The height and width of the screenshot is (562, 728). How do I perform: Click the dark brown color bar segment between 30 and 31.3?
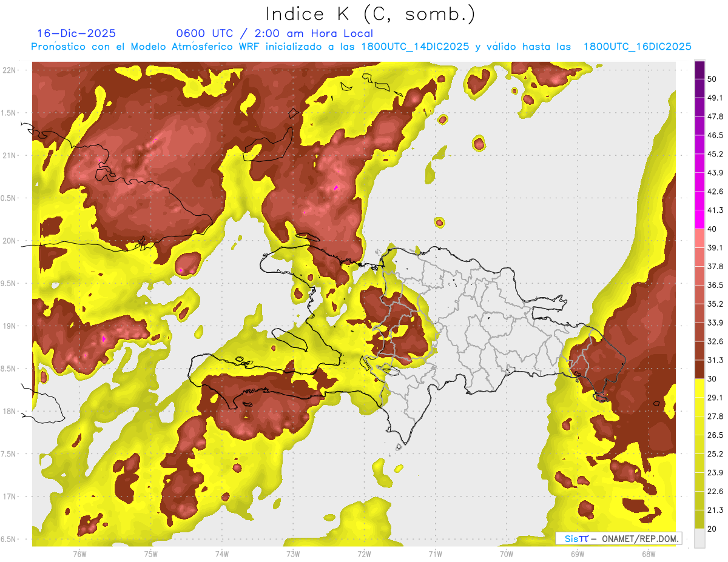[x=700, y=369]
